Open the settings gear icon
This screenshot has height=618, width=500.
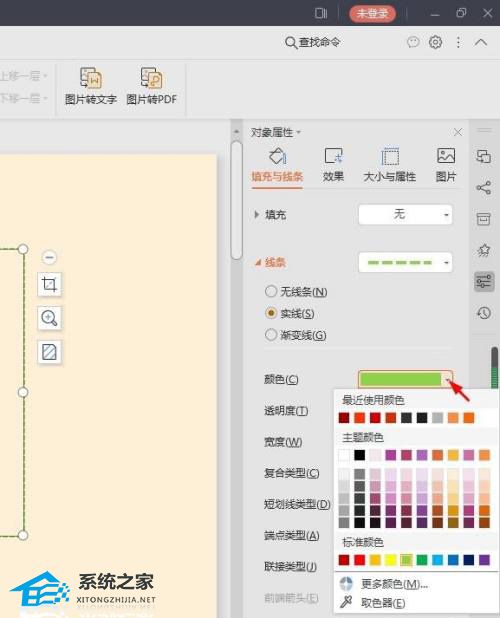click(435, 42)
